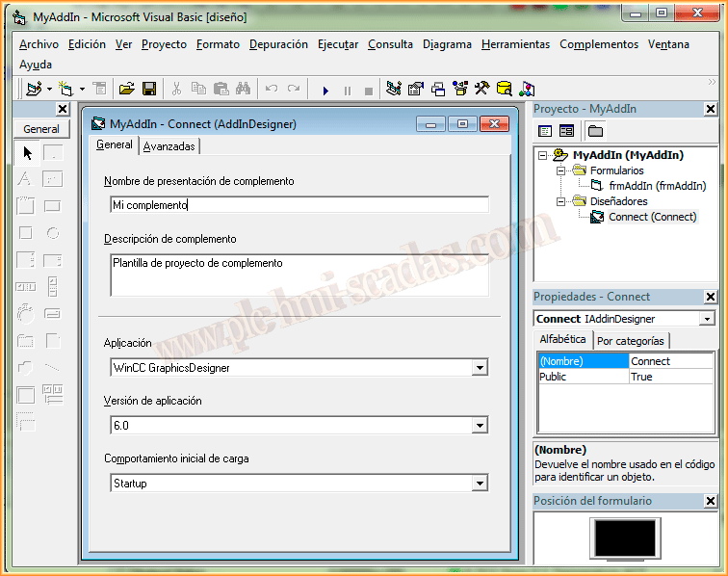Click the Open Project folder icon
The width and height of the screenshot is (728, 576).
point(126,90)
